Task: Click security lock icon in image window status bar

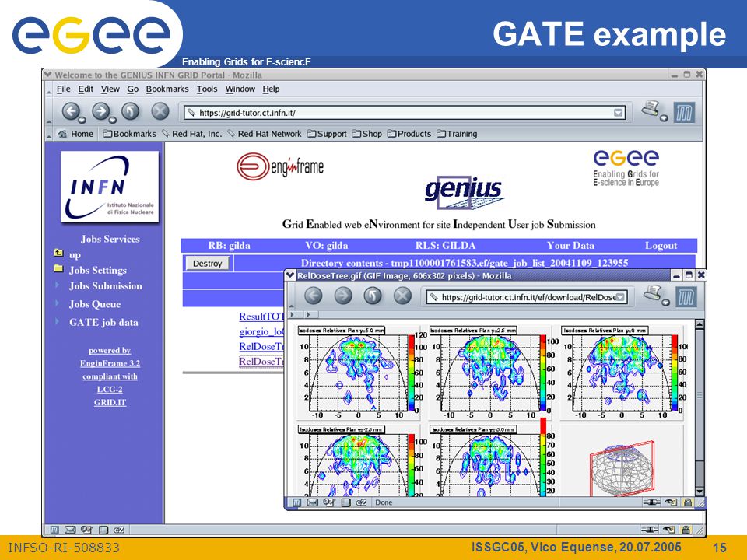Action: (687, 502)
